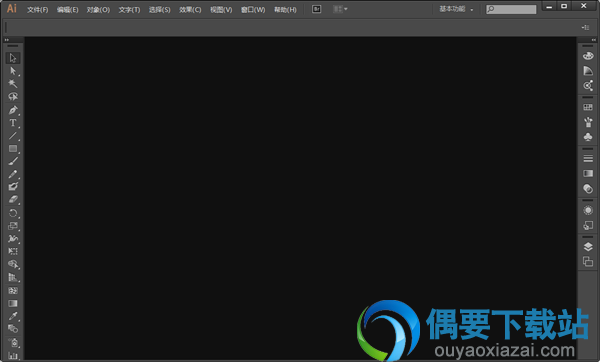This screenshot has height=362, width=600.
Task: Open the Layers panel icon
Action: pyautogui.click(x=588, y=247)
